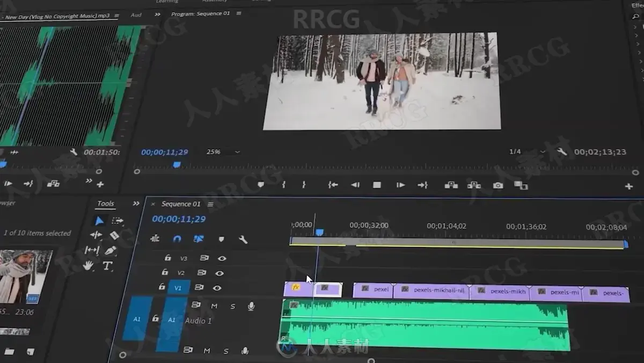This screenshot has height=363, width=644.
Task: Toggle the timeline Snap magnet icon
Action: [177, 239]
